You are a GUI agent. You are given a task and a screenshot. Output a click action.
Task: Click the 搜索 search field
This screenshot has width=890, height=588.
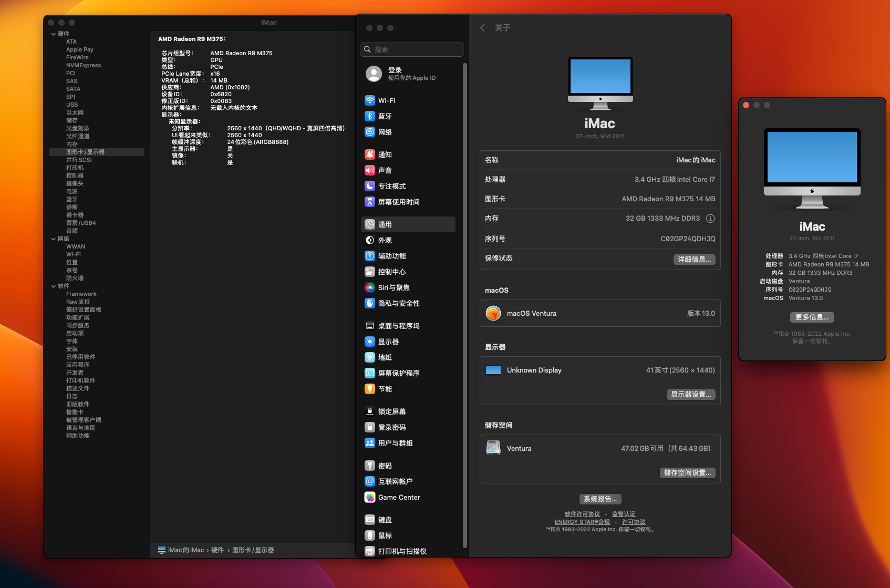click(x=412, y=49)
